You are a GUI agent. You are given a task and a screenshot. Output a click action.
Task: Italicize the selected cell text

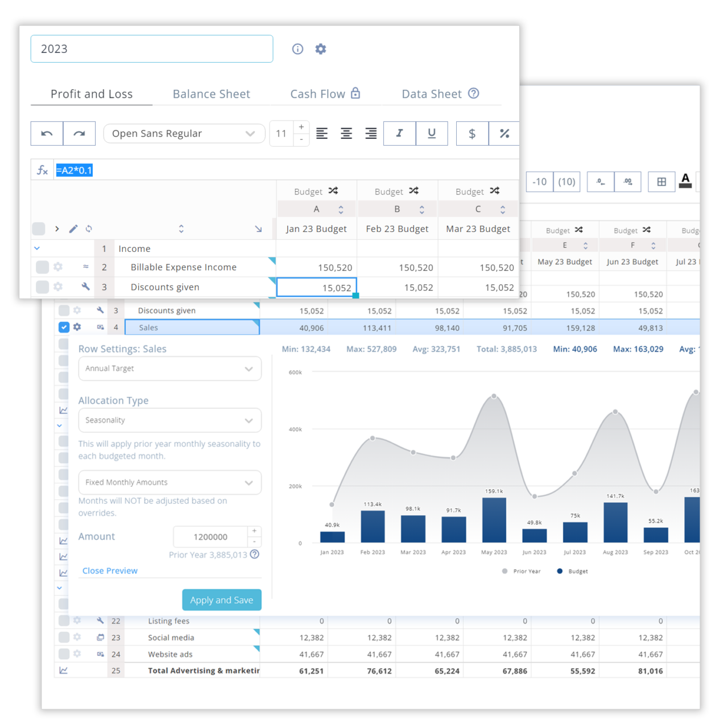[x=399, y=133]
